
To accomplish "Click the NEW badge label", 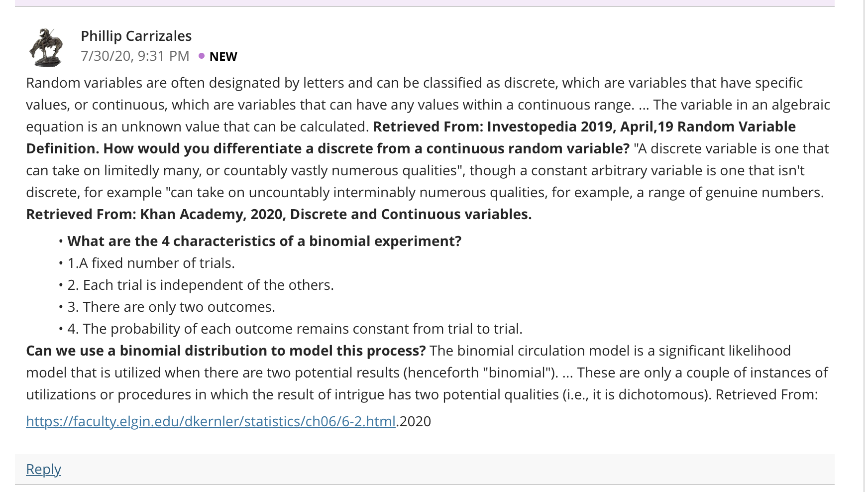I will 223,56.
